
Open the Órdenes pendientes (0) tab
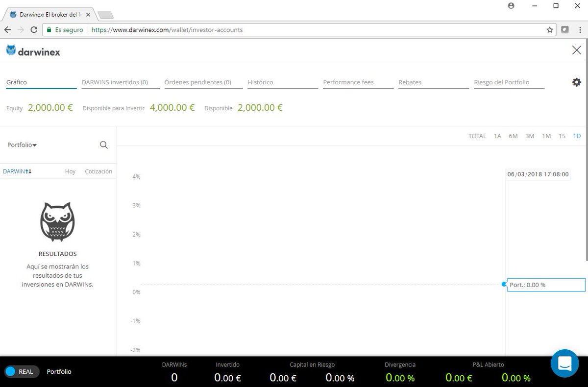[x=203, y=82]
